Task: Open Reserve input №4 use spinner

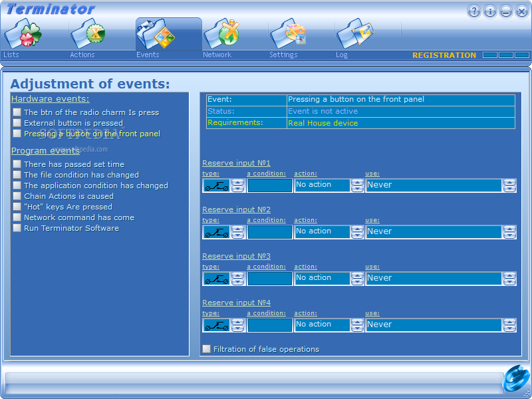Action: 509,325
